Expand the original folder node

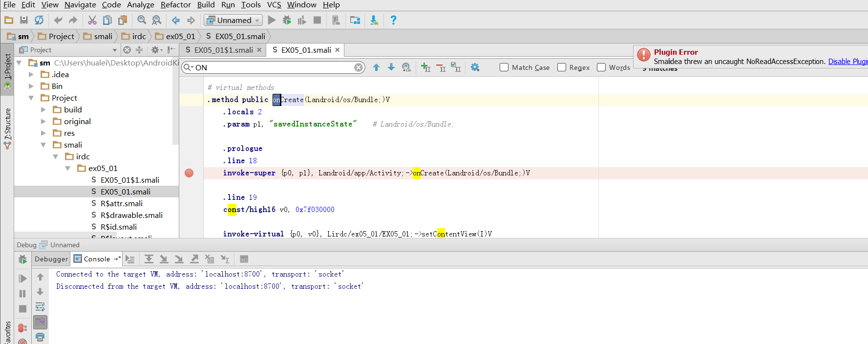pyautogui.click(x=43, y=121)
